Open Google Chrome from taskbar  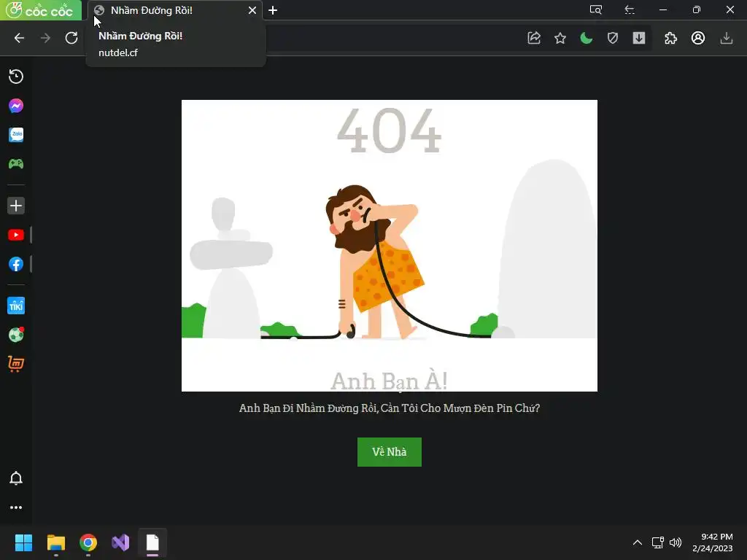click(x=88, y=542)
